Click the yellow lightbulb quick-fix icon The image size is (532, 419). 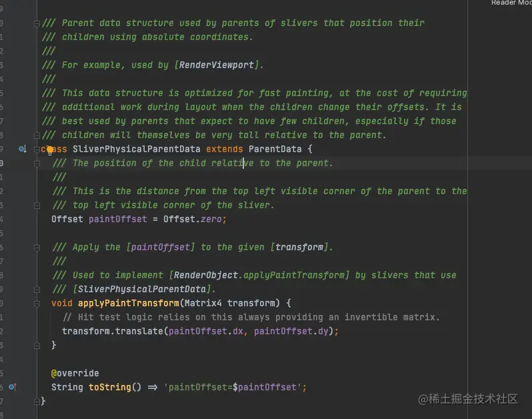click(50, 150)
